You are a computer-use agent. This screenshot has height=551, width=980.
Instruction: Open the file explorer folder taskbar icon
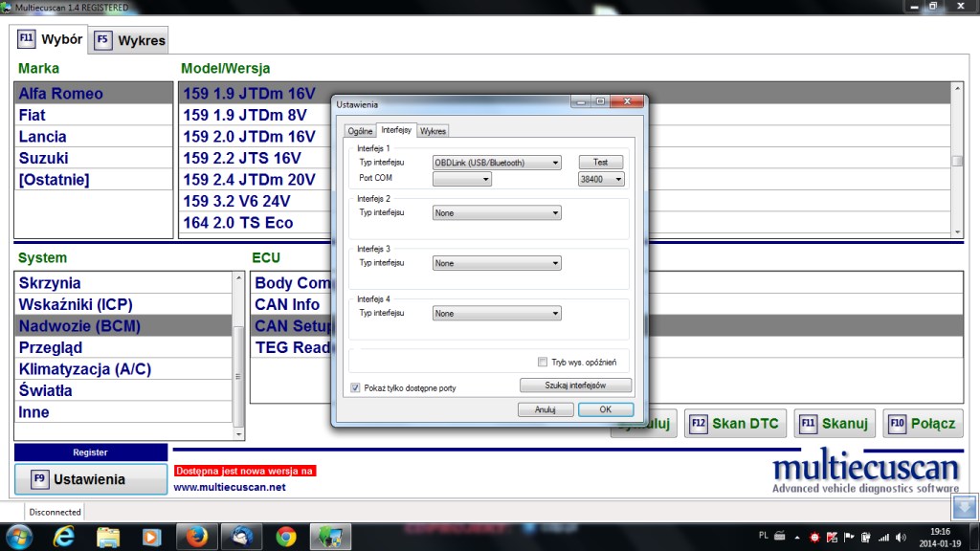point(107,537)
